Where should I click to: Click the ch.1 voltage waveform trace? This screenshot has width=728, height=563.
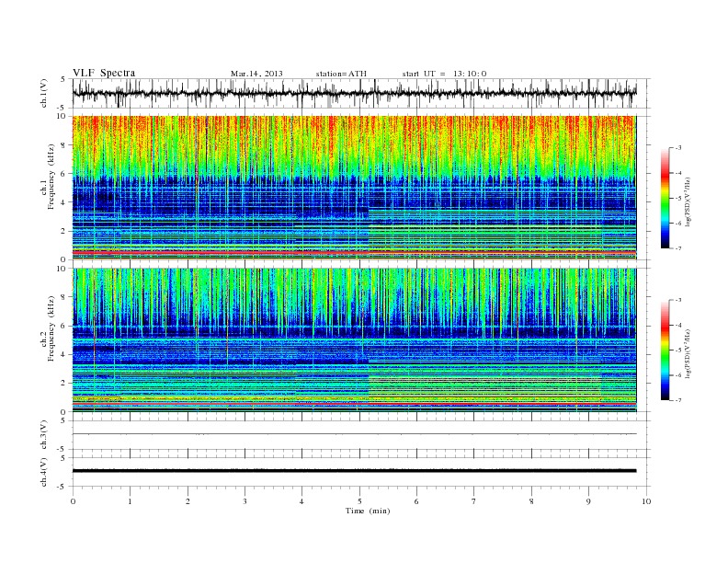tap(354, 93)
